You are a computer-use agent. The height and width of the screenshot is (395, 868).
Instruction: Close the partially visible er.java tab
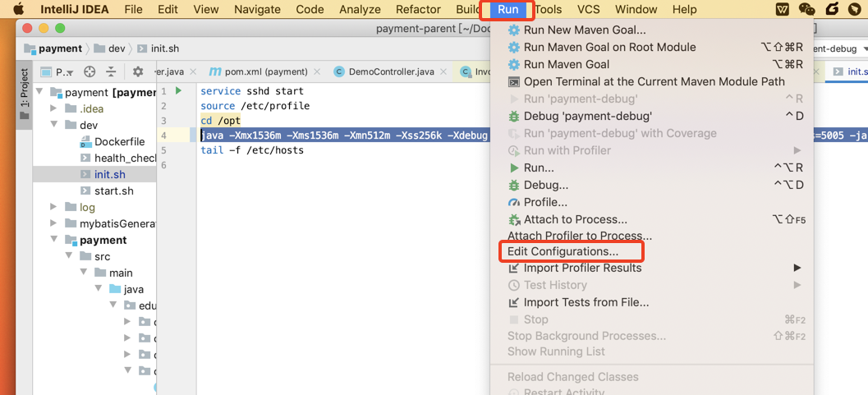tap(193, 72)
